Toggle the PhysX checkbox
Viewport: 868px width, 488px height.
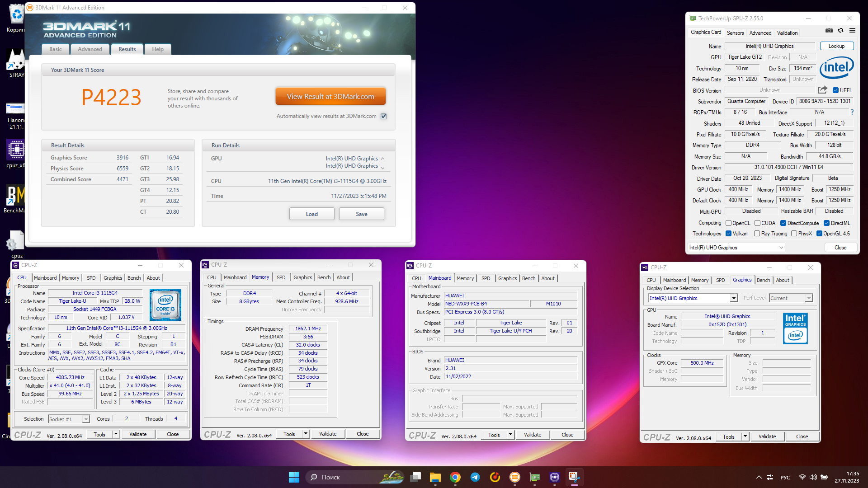794,234
